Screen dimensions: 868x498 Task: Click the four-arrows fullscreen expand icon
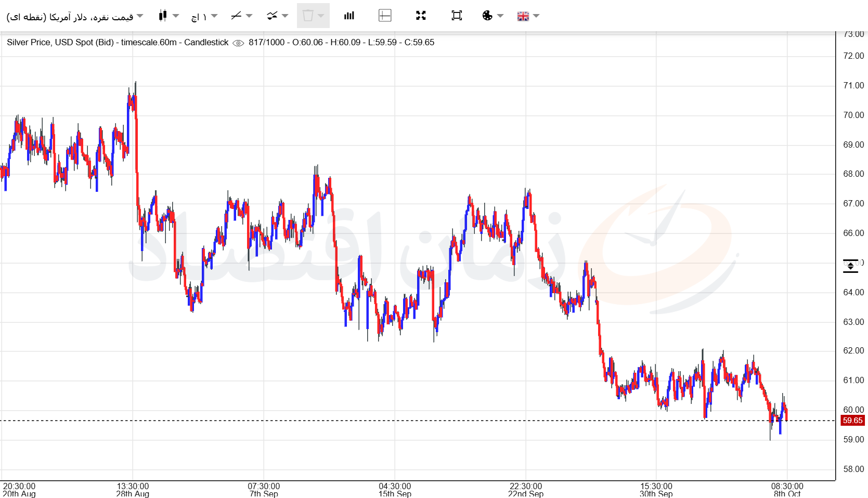(421, 16)
